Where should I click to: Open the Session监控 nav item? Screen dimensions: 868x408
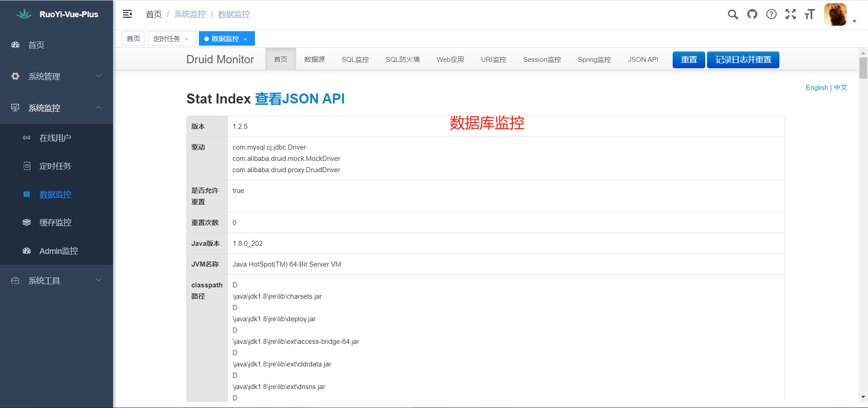coord(542,59)
